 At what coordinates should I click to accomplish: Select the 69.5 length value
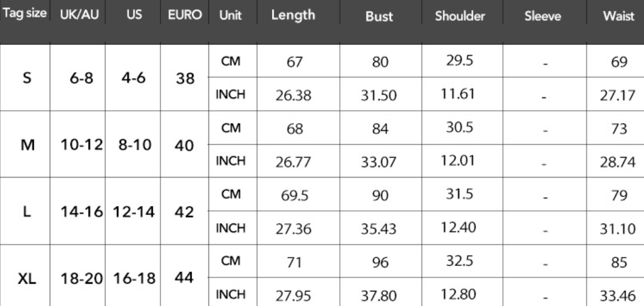(294, 196)
